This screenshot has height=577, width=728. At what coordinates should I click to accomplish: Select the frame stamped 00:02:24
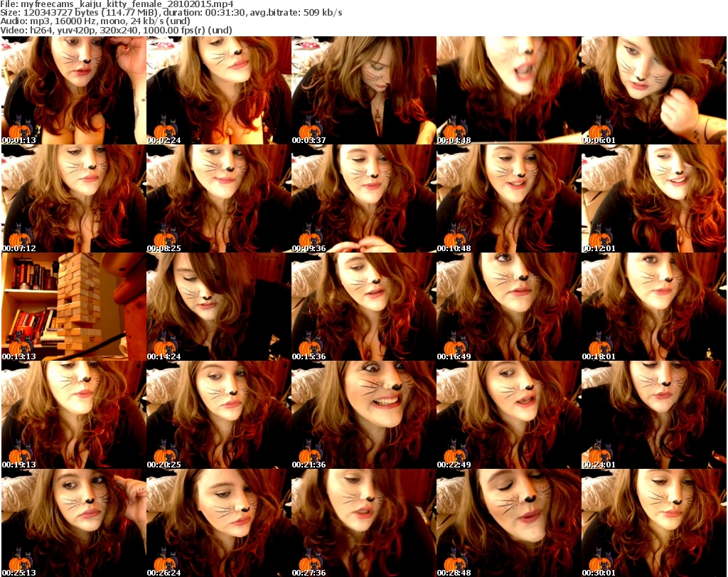tap(219, 90)
